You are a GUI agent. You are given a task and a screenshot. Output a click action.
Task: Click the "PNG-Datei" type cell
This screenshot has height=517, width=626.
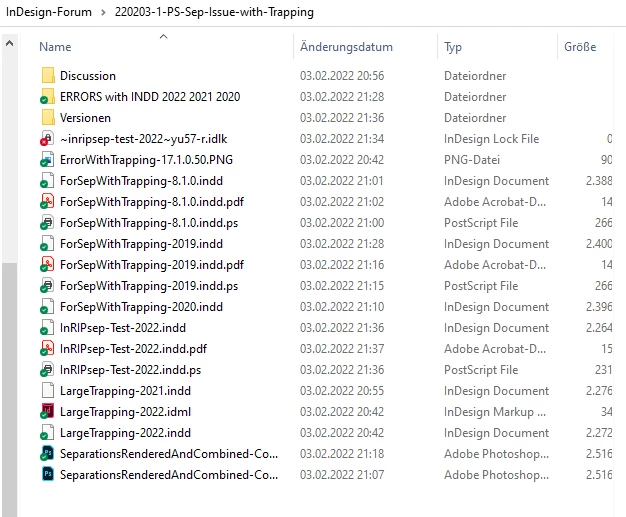coord(472,160)
